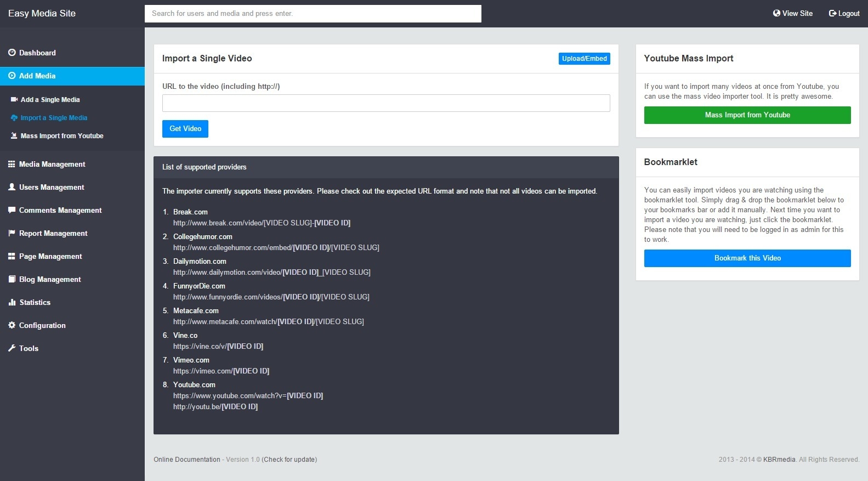Open the Statistics section

72,302
